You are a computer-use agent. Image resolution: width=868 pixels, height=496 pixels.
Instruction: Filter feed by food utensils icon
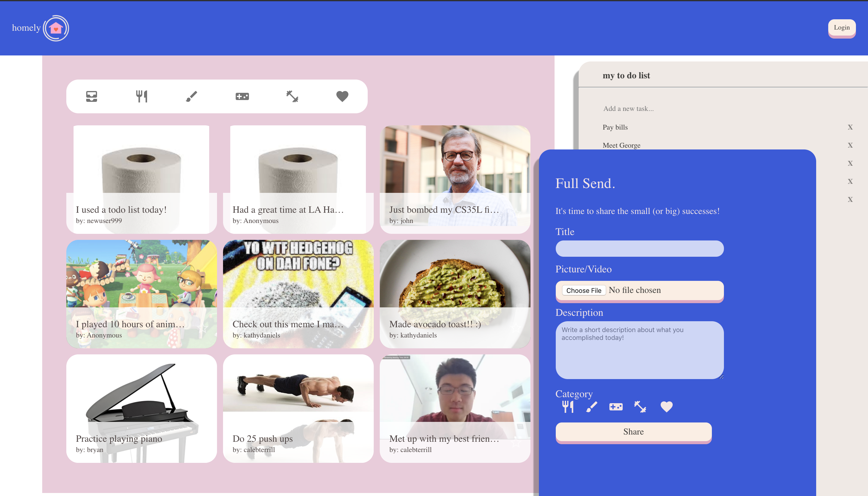pyautogui.click(x=142, y=96)
